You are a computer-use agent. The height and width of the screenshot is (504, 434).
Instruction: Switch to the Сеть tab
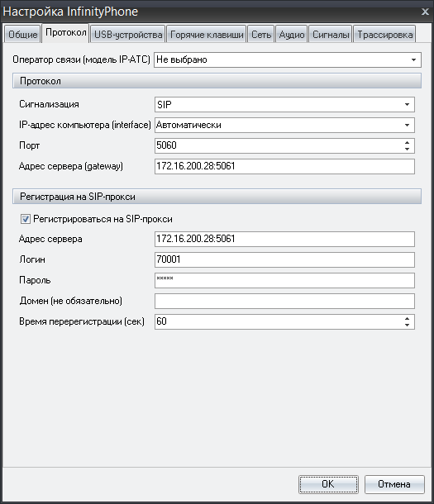pos(260,34)
